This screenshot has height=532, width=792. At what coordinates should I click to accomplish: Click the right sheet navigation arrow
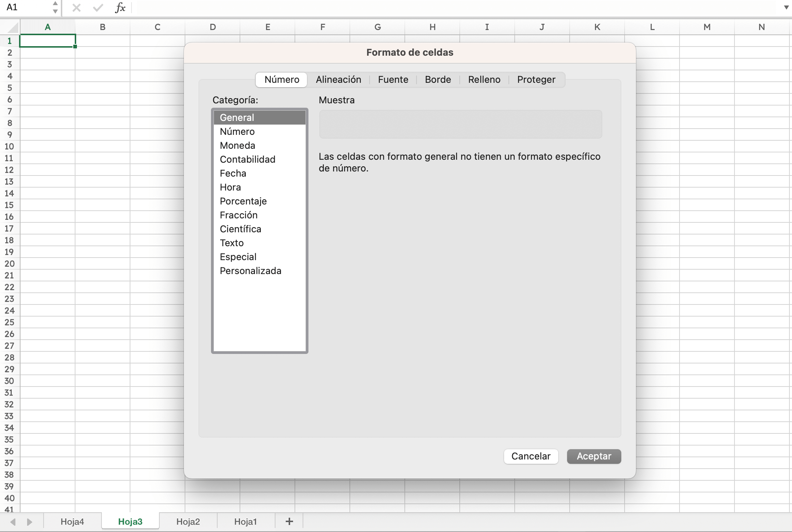click(29, 521)
